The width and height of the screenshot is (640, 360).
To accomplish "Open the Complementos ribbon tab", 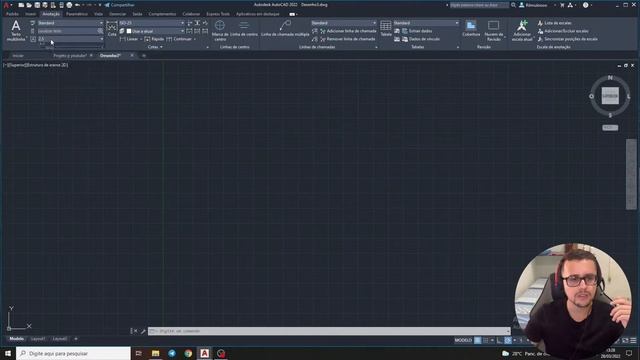I will pyautogui.click(x=162, y=14).
